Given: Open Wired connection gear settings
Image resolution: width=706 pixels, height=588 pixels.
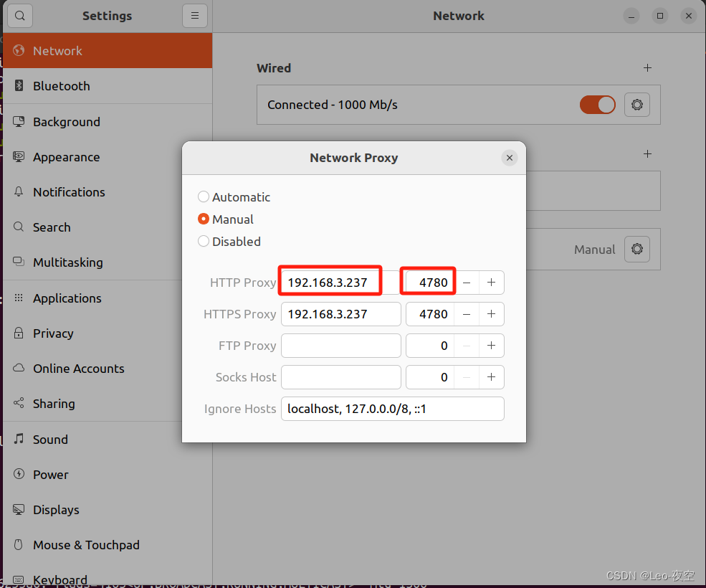Looking at the screenshot, I should [x=636, y=105].
